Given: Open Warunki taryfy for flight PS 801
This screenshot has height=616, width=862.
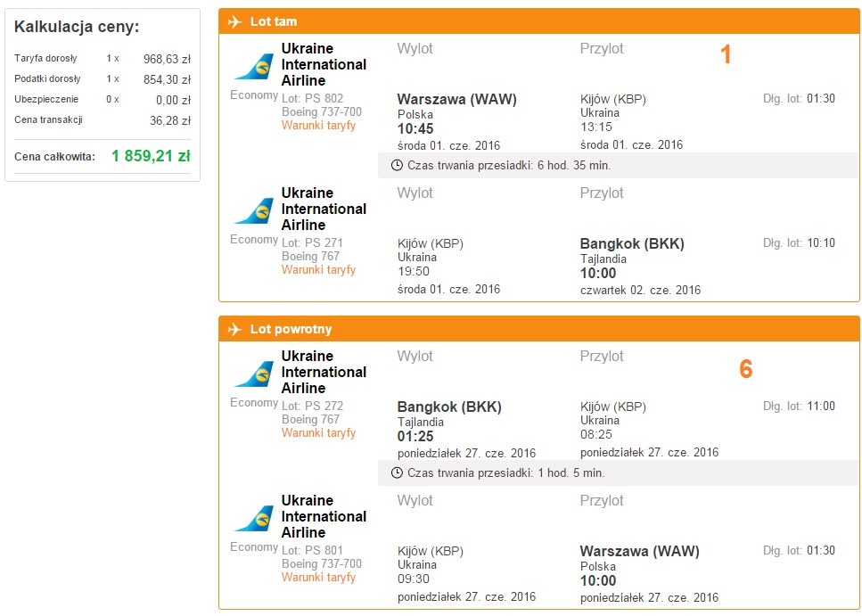Looking at the screenshot, I should pyautogui.click(x=318, y=578).
